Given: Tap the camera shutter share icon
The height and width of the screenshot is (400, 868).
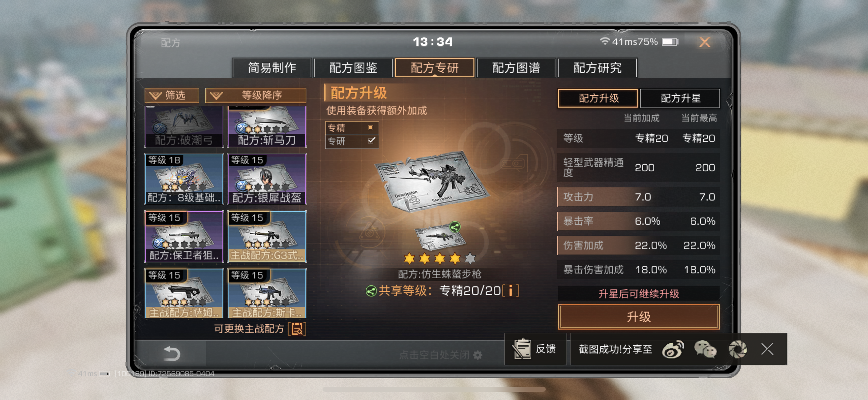Looking at the screenshot, I should (738, 349).
